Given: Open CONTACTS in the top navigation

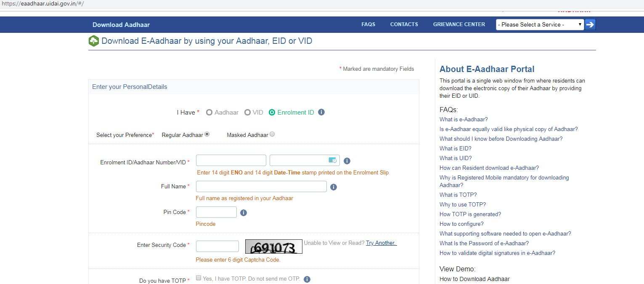Looking at the screenshot, I should tap(404, 24).
